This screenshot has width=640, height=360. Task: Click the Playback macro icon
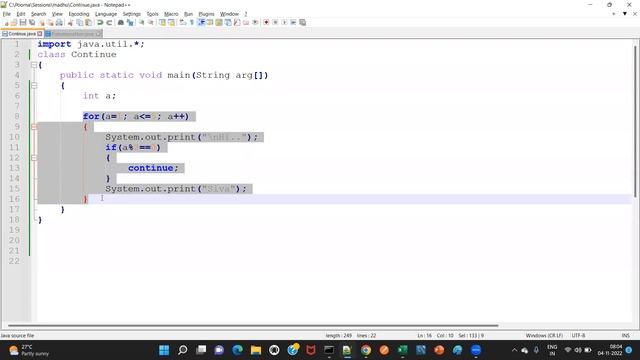[x=284, y=23]
